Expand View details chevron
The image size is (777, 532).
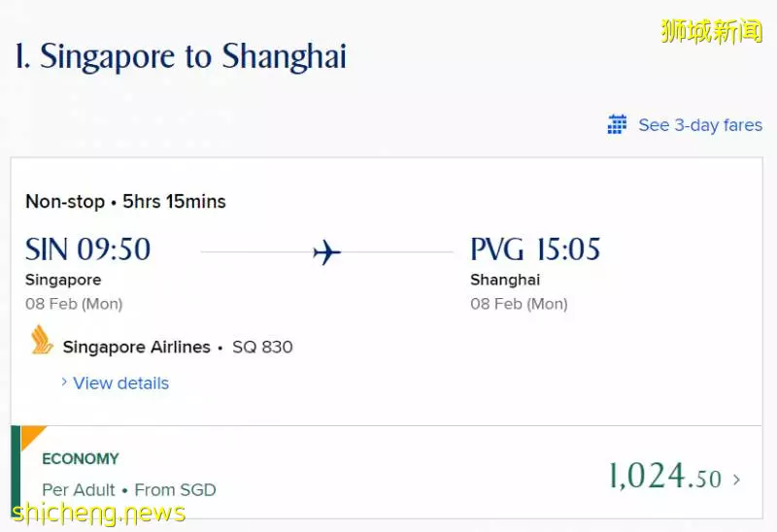[x=64, y=382]
